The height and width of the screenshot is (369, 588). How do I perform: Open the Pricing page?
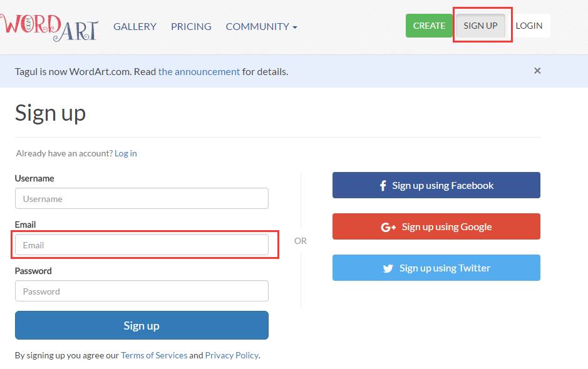pos(191,26)
